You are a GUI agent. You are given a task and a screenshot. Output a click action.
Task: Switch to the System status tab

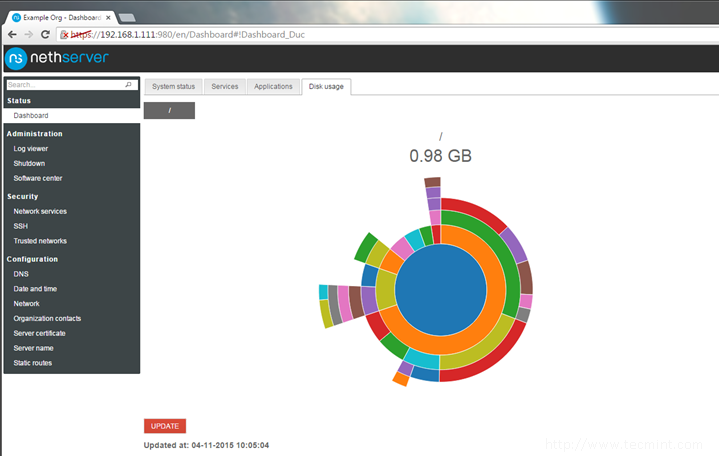173,86
